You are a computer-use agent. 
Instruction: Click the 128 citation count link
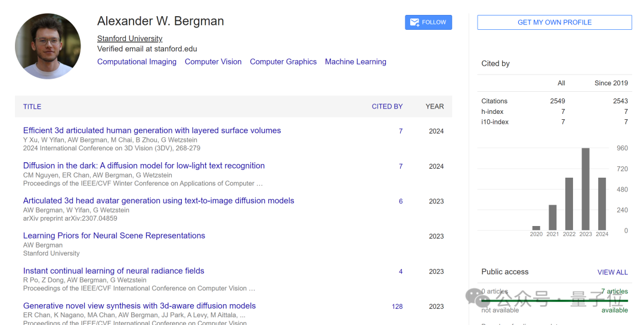point(397,307)
